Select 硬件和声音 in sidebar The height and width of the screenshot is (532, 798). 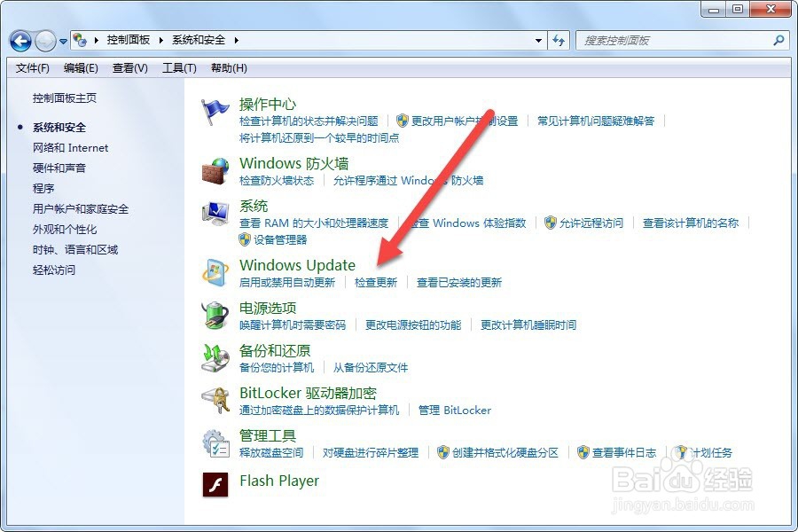click(x=59, y=168)
